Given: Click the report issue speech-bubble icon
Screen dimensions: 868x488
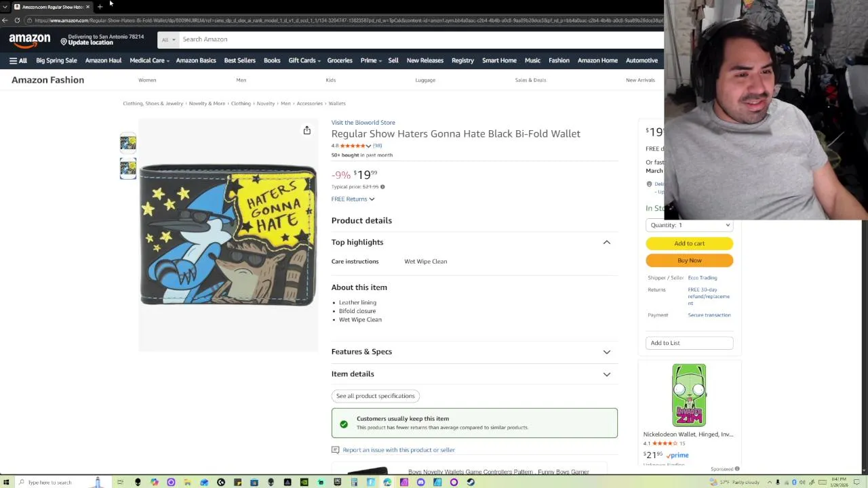Looking at the screenshot, I should (335, 449).
